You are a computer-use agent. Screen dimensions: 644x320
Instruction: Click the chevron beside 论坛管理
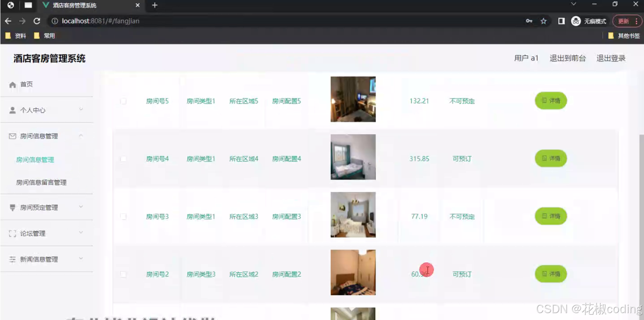(x=81, y=233)
